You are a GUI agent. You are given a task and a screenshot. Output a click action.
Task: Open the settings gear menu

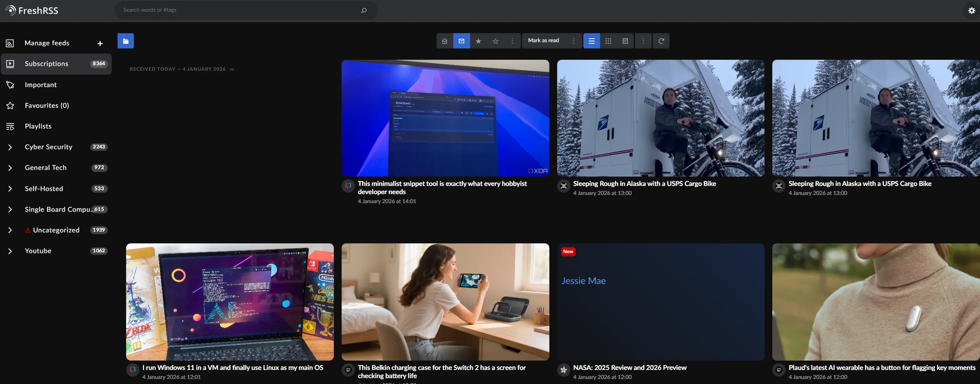[x=972, y=11]
